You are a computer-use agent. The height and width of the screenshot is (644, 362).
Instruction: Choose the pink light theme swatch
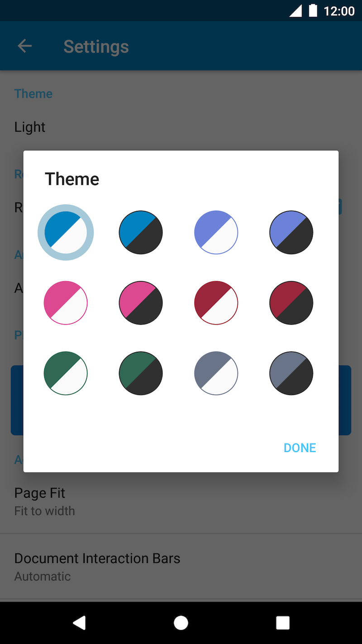66,303
